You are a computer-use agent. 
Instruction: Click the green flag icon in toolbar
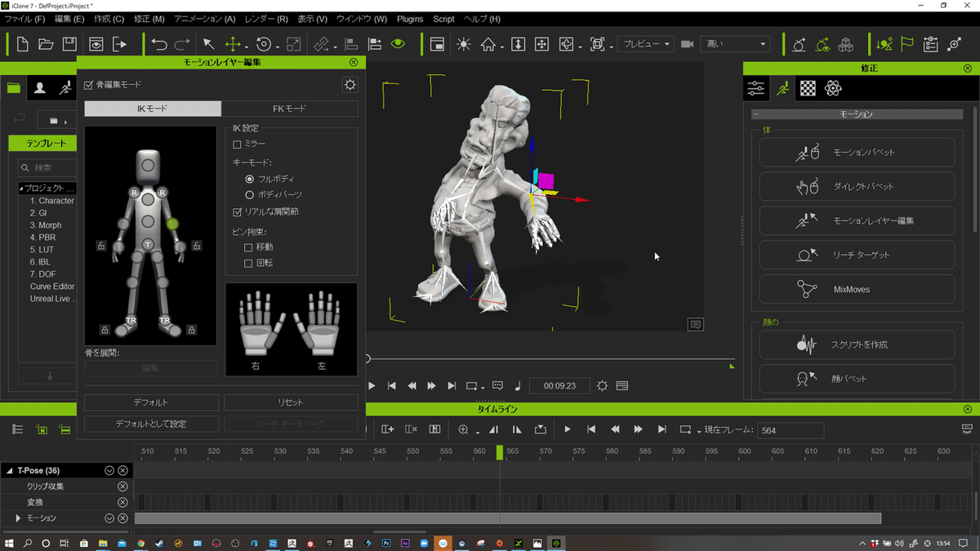(907, 44)
